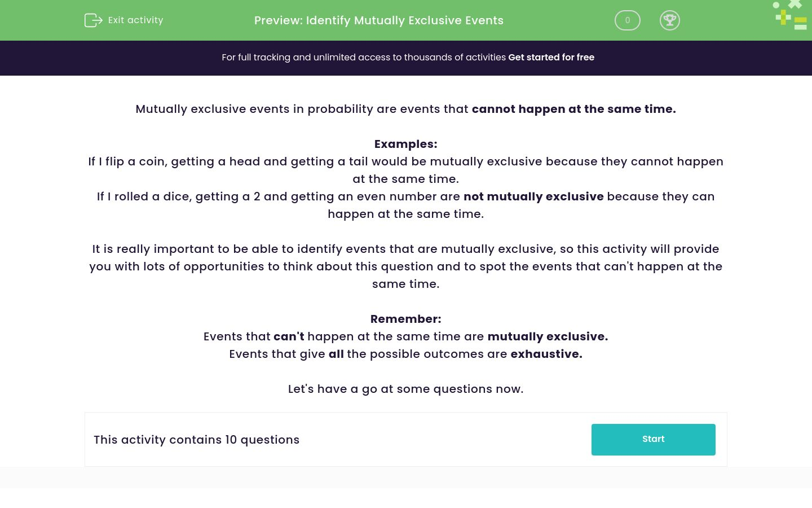
Task: Click the green plus symbol in the logo
Action: pos(783,17)
